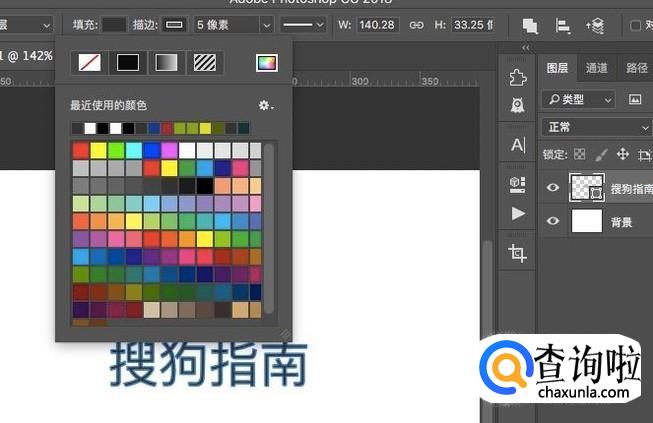The height and width of the screenshot is (423, 653).
Task: Choose the No Color fill option
Action: 90,63
